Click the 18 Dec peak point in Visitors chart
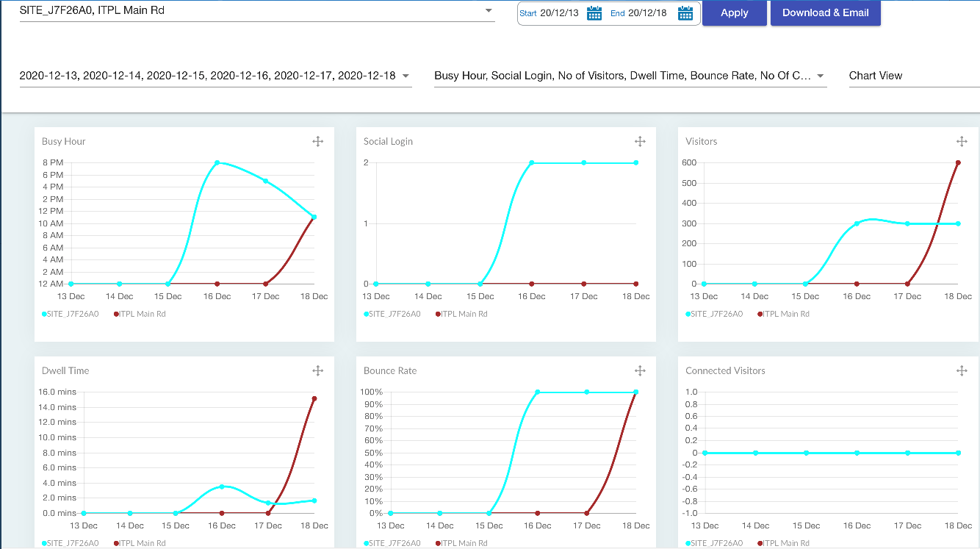Screen dimensions: 980x549 (x=958, y=162)
